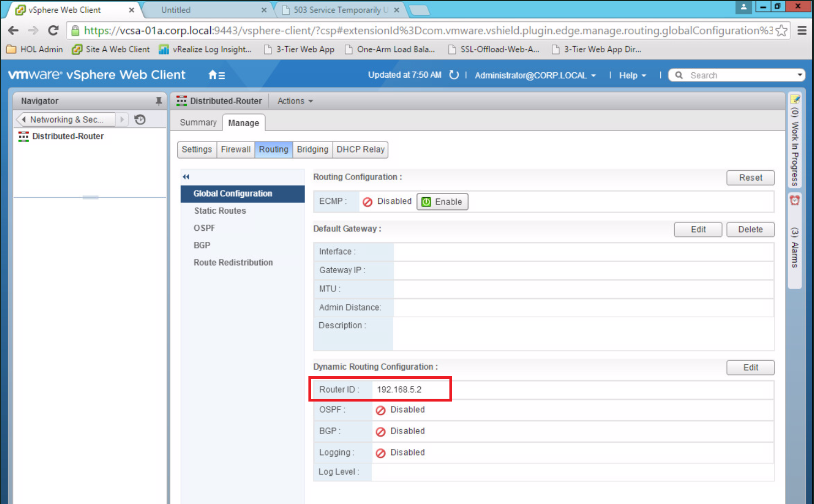Select the Routing sub-tab
Viewport: 814px width, 504px height.
pos(274,149)
